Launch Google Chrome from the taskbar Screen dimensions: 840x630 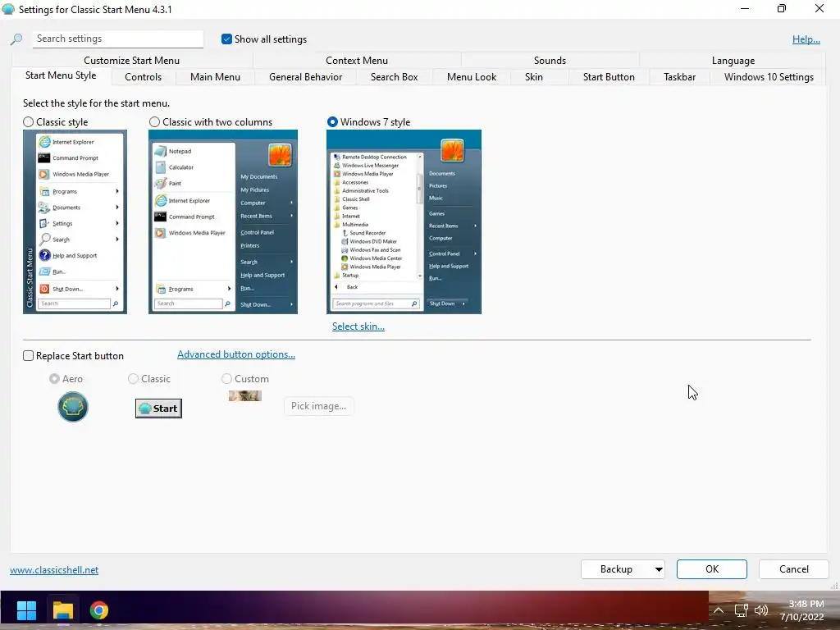pyautogui.click(x=99, y=610)
